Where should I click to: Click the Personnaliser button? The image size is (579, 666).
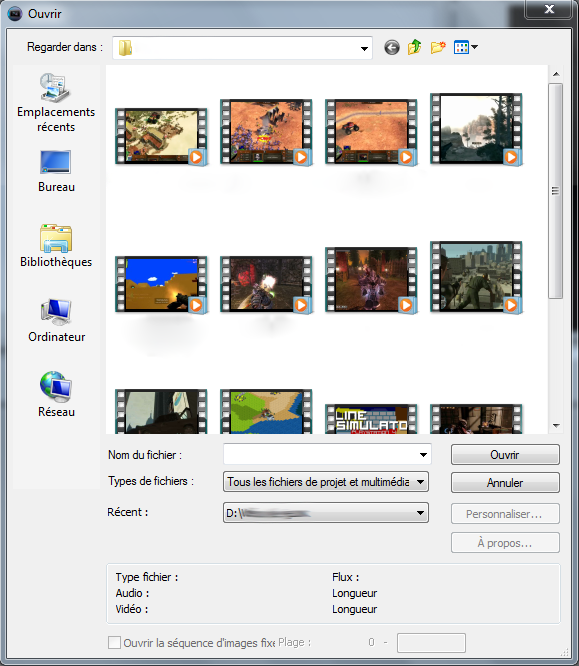(505, 514)
